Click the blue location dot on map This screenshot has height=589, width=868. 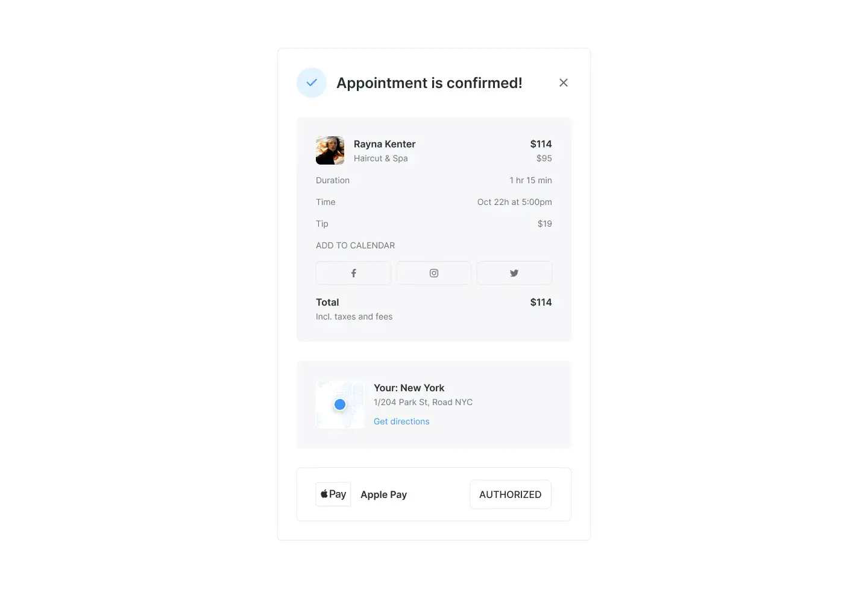tap(340, 405)
